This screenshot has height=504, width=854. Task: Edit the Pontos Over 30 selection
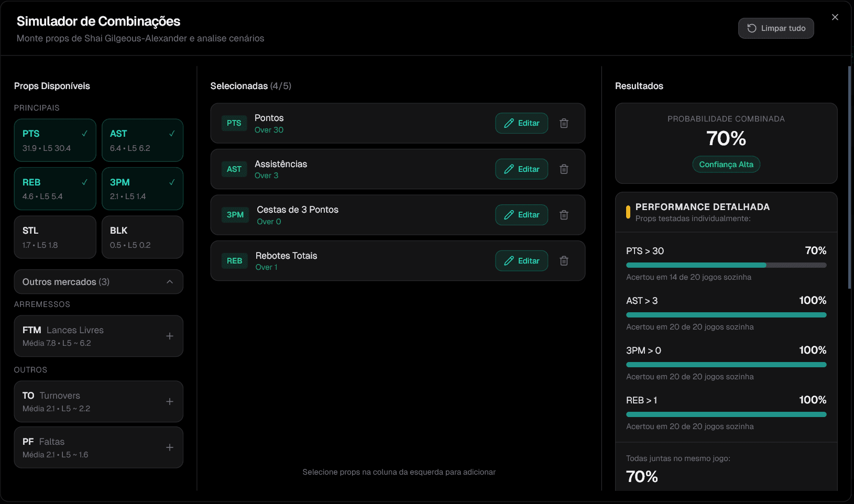pos(521,123)
